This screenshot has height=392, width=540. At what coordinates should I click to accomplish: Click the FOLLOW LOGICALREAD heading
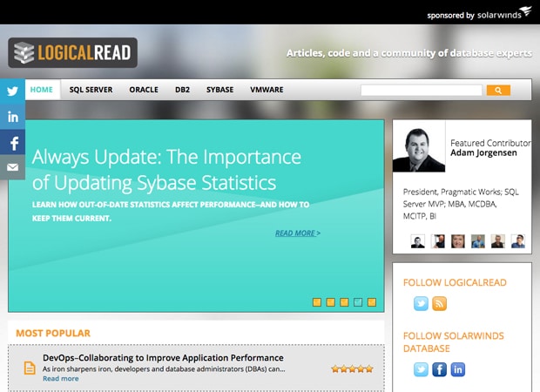coord(455,282)
